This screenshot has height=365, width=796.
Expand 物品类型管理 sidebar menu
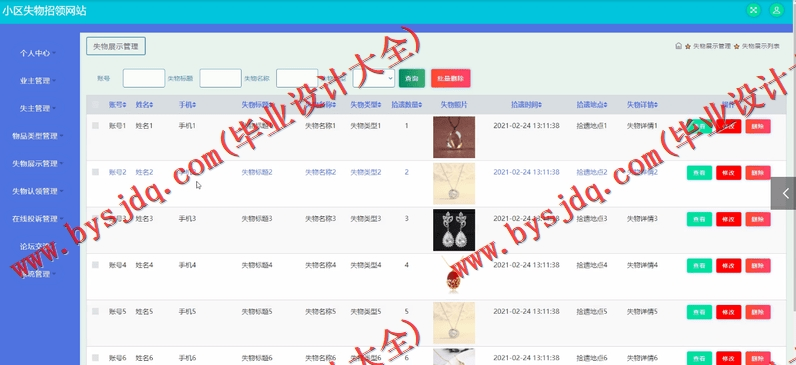[38, 136]
